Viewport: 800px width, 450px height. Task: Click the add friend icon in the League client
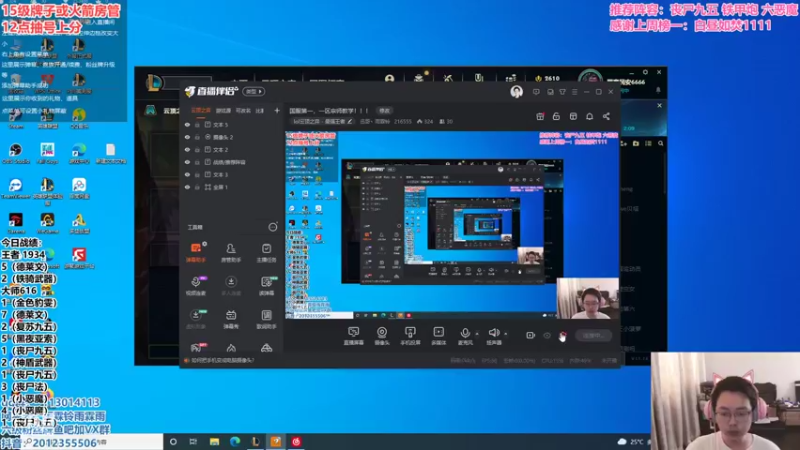623,144
